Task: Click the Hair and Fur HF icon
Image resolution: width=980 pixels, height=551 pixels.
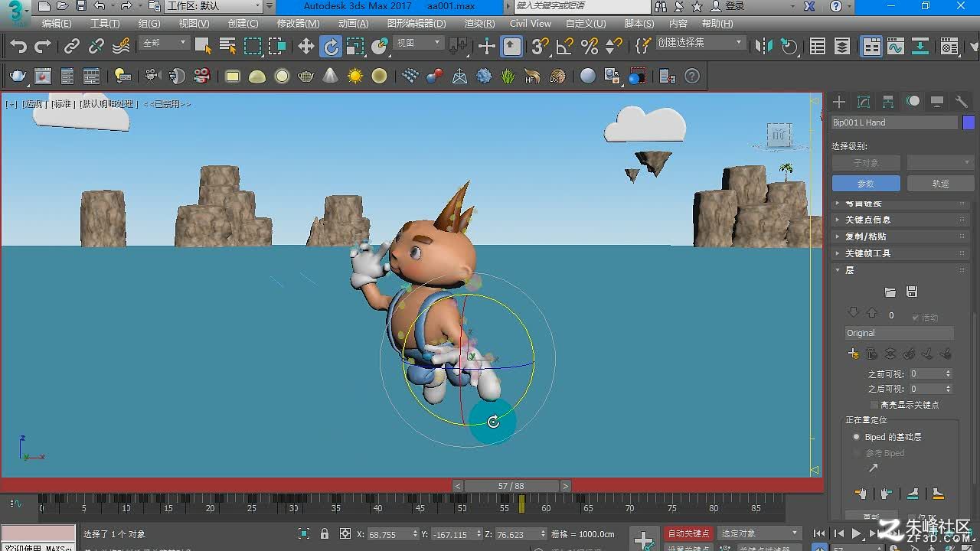Action: click(x=533, y=77)
